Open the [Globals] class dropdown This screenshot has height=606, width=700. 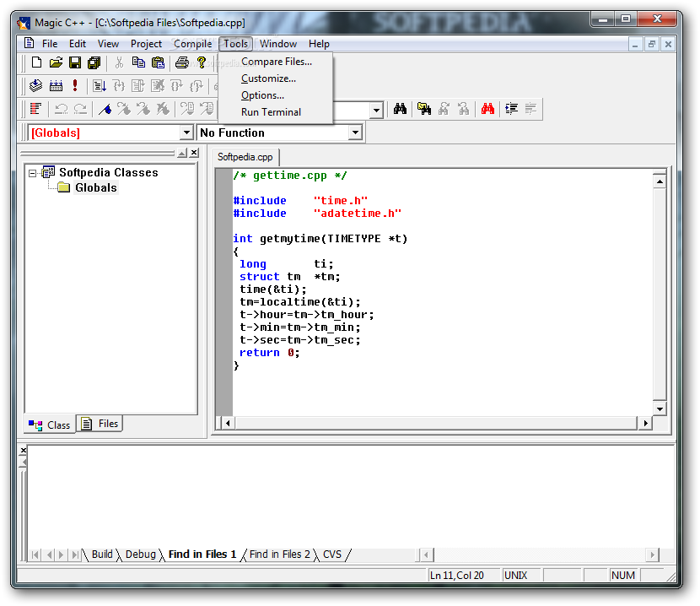[x=186, y=133]
